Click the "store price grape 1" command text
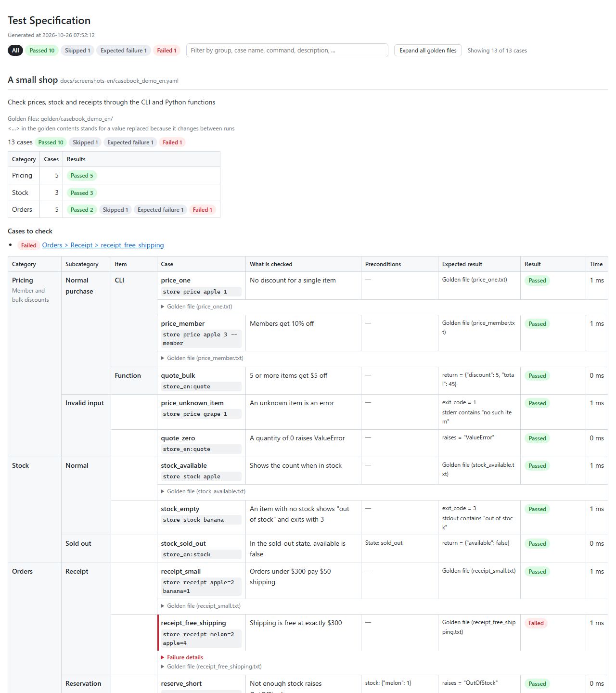 [195, 414]
